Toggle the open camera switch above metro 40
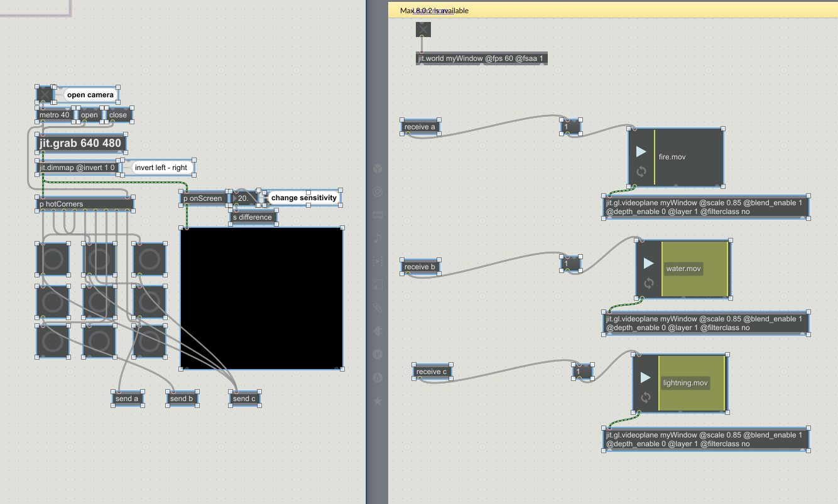Screen dimensions: 838x504 pos(45,95)
